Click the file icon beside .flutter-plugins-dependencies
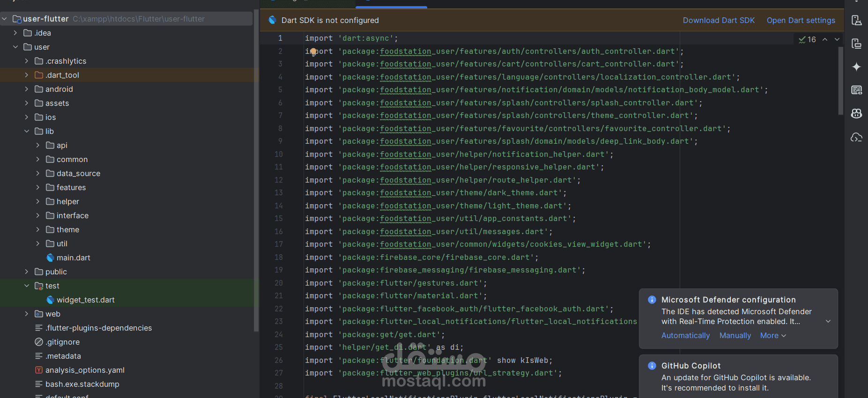868x398 pixels. coord(39,328)
